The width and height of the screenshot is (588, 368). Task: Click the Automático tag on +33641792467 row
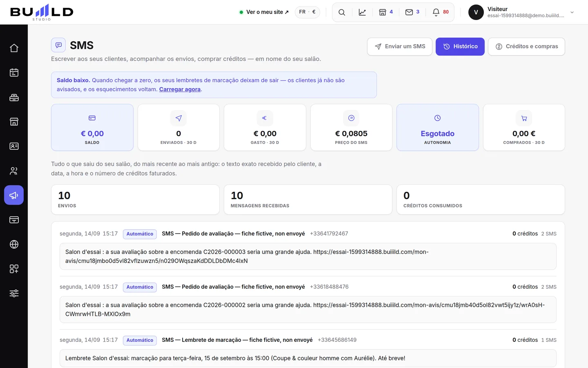pos(140,234)
